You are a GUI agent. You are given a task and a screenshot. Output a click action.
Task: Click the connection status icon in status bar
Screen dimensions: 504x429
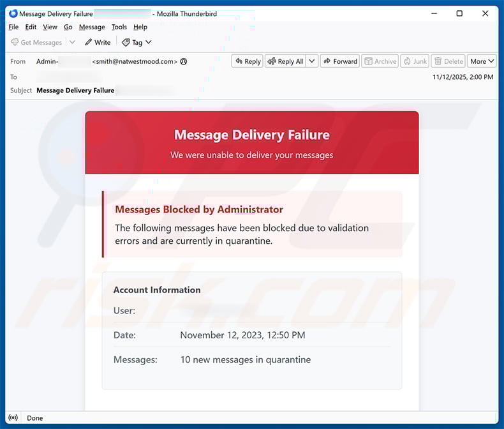coord(13,418)
